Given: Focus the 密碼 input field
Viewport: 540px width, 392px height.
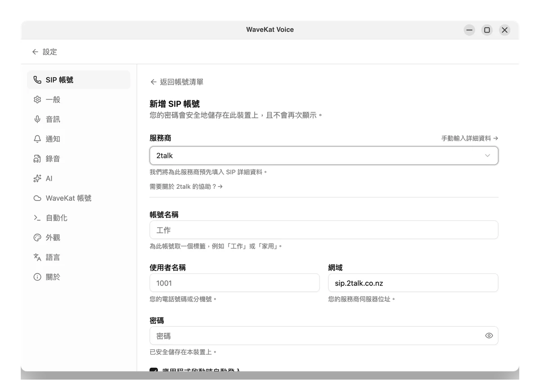Looking at the screenshot, I should 324,336.
